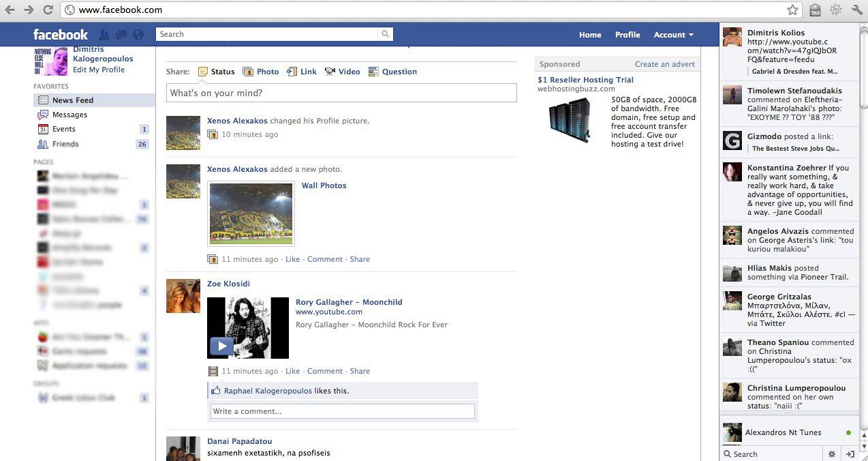868x461 pixels.
Task: Open The Bestest Steve Jobs link
Action: (796, 148)
